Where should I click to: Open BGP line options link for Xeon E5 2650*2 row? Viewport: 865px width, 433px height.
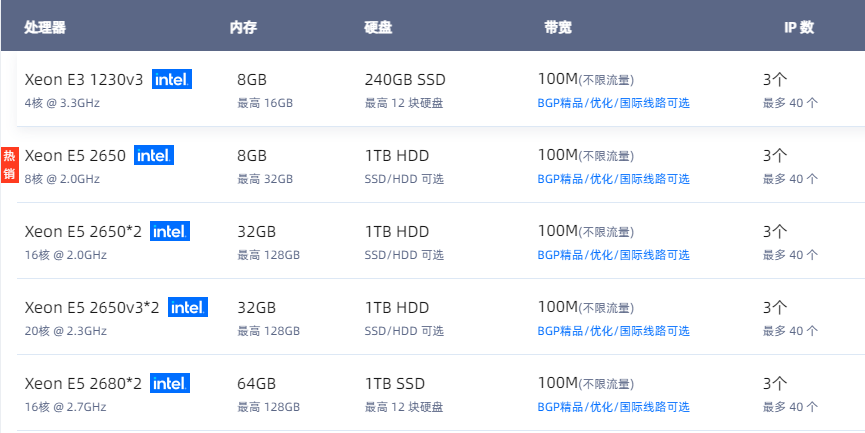(613, 255)
